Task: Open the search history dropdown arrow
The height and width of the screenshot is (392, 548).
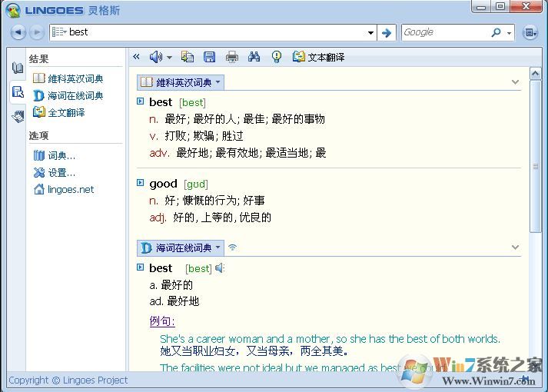Action: [370, 33]
